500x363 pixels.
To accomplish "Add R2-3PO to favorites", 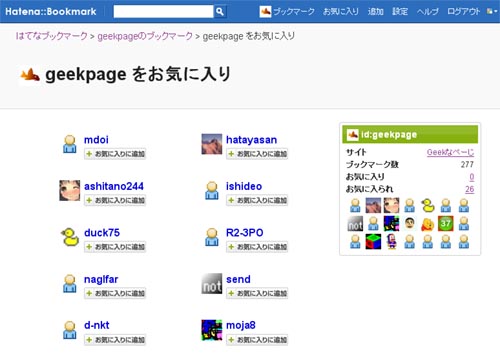I will (x=257, y=247).
